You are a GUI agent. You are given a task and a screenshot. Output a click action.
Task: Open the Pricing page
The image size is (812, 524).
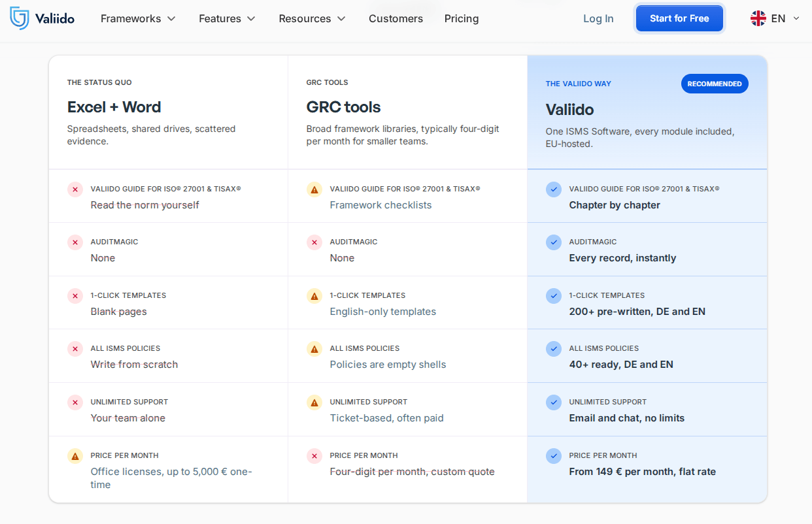tap(462, 18)
